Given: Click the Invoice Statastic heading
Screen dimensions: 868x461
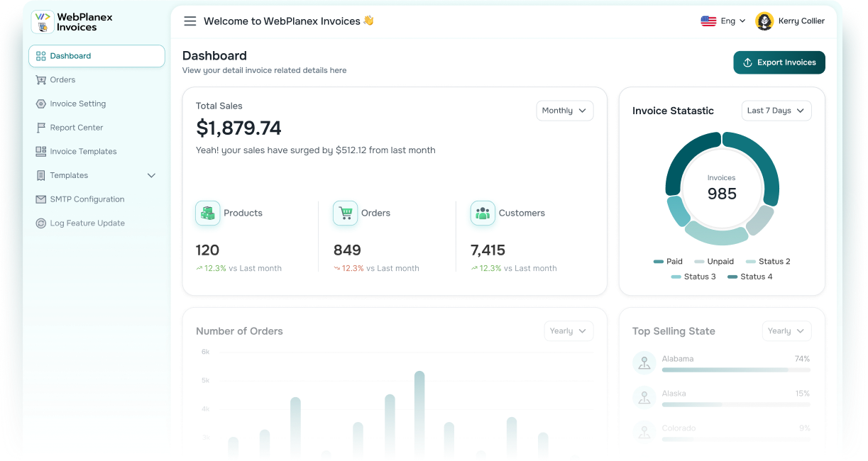Looking at the screenshot, I should 673,111.
